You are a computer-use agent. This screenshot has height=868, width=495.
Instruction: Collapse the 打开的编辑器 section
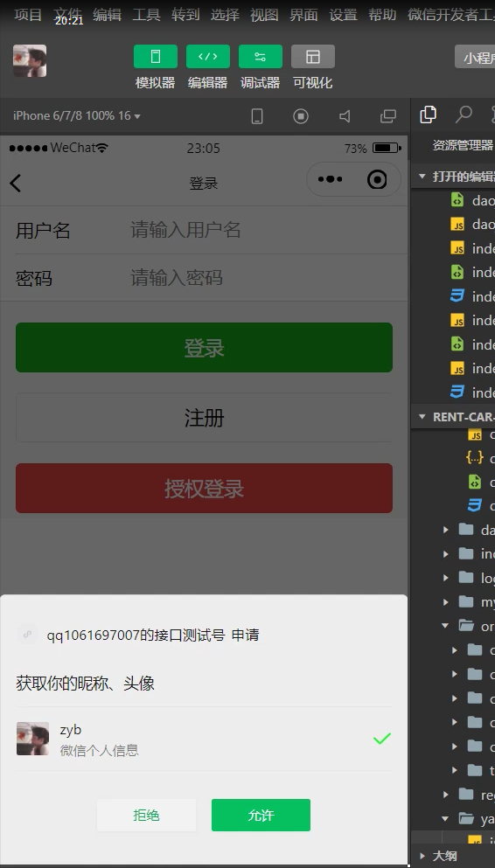(x=423, y=177)
